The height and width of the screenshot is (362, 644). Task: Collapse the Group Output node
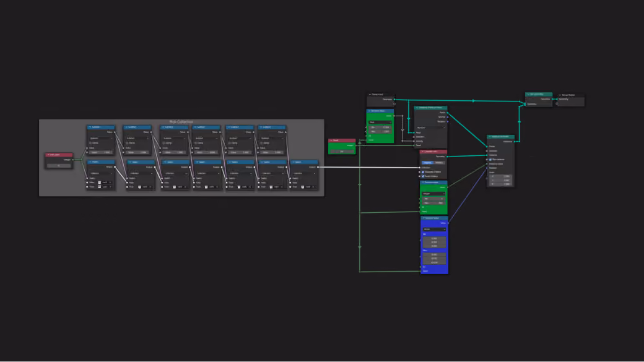560,95
